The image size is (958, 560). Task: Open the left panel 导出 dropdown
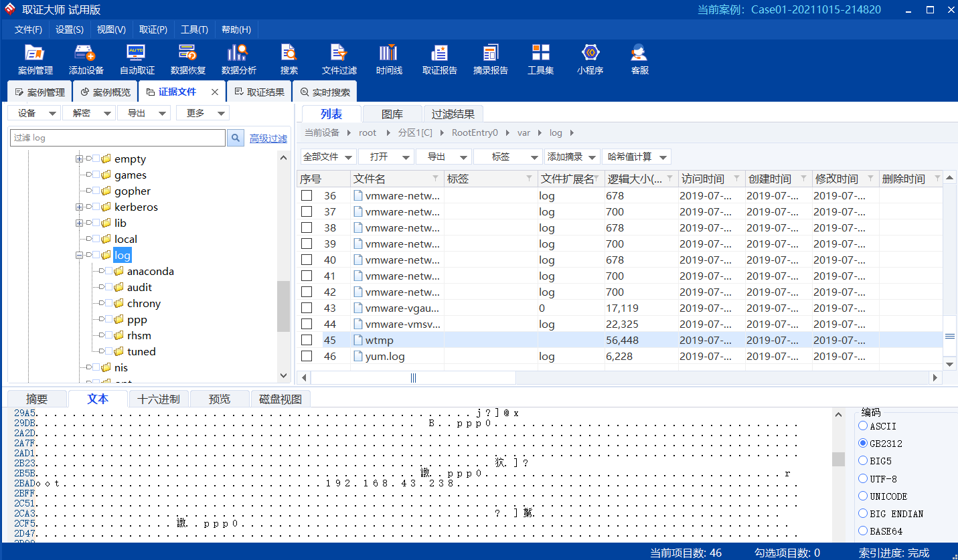click(144, 113)
